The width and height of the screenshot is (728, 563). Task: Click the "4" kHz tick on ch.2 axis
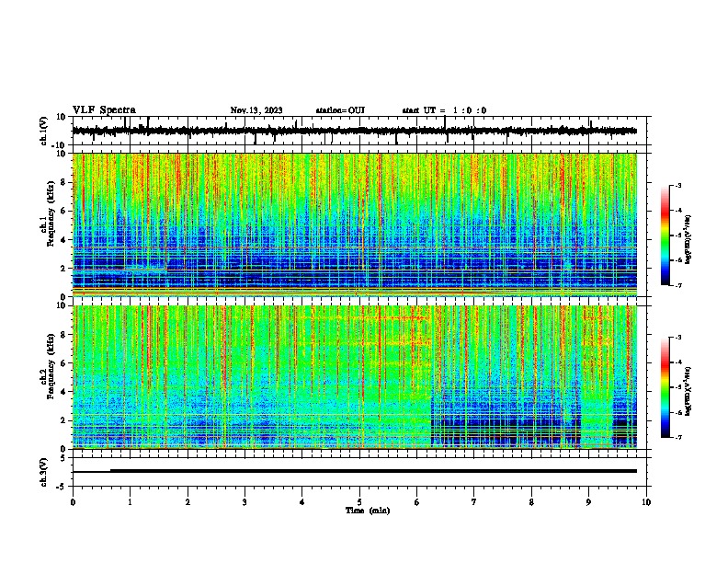(65, 392)
